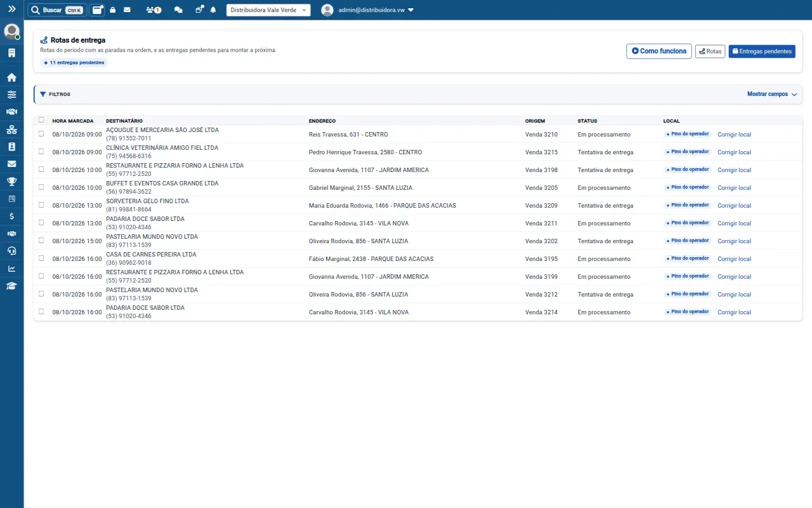This screenshot has width=812, height=508.
Task: Select the checkbox for Venda 3211 row
Action: point(41,223)
